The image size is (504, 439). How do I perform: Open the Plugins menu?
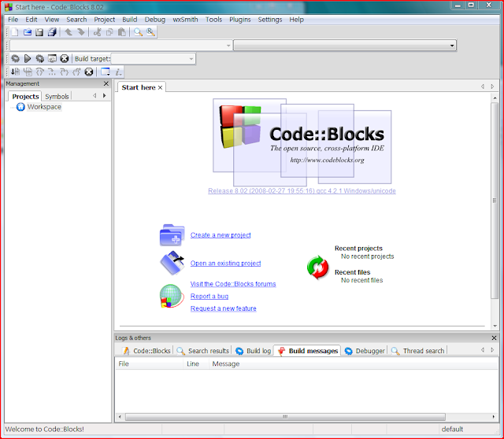[239, 20]
